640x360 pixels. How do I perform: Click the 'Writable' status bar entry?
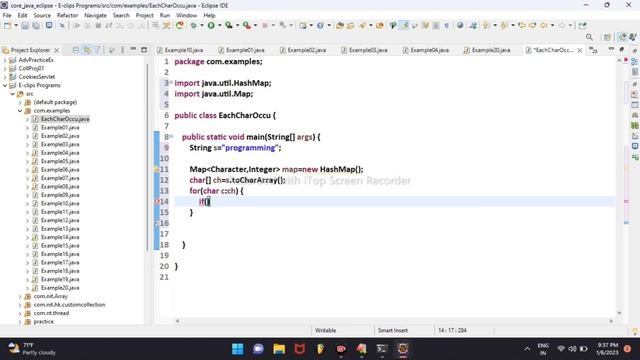(x=325, y=331)
